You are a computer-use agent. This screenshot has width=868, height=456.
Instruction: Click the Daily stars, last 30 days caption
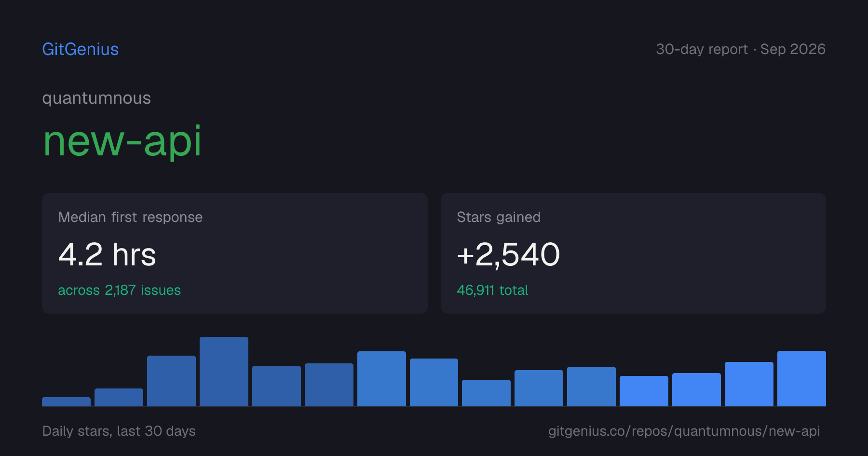[119, 431]
